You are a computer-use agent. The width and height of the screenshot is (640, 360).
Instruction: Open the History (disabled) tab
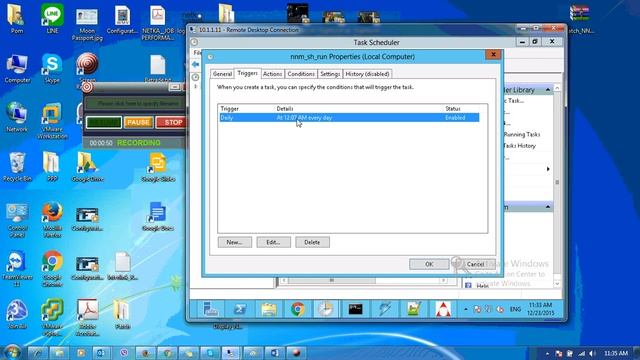[367, 74]
